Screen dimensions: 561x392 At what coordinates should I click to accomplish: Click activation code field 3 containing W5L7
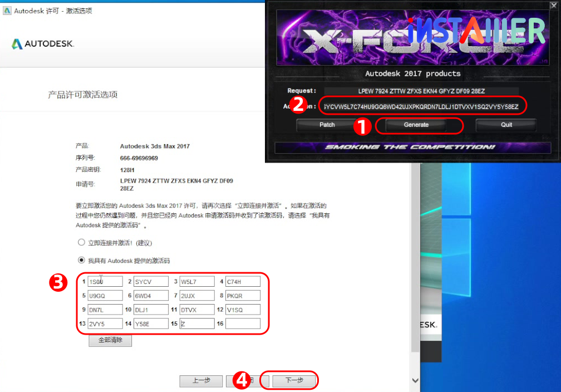197,281
